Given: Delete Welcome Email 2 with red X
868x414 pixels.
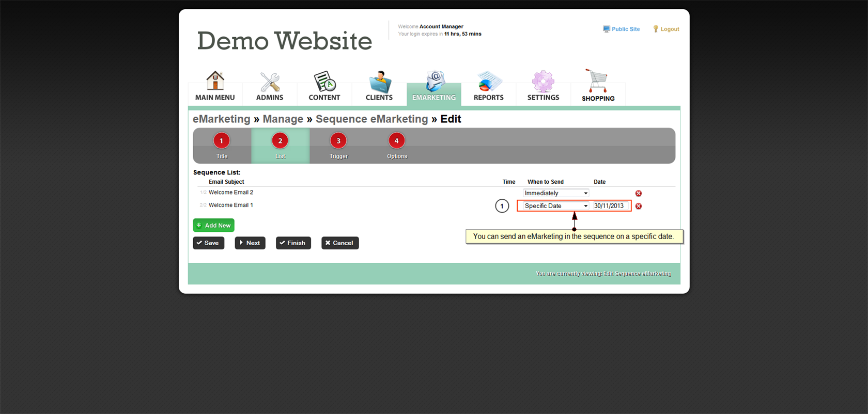Looking at the screenshot, I should click(639, 193).
